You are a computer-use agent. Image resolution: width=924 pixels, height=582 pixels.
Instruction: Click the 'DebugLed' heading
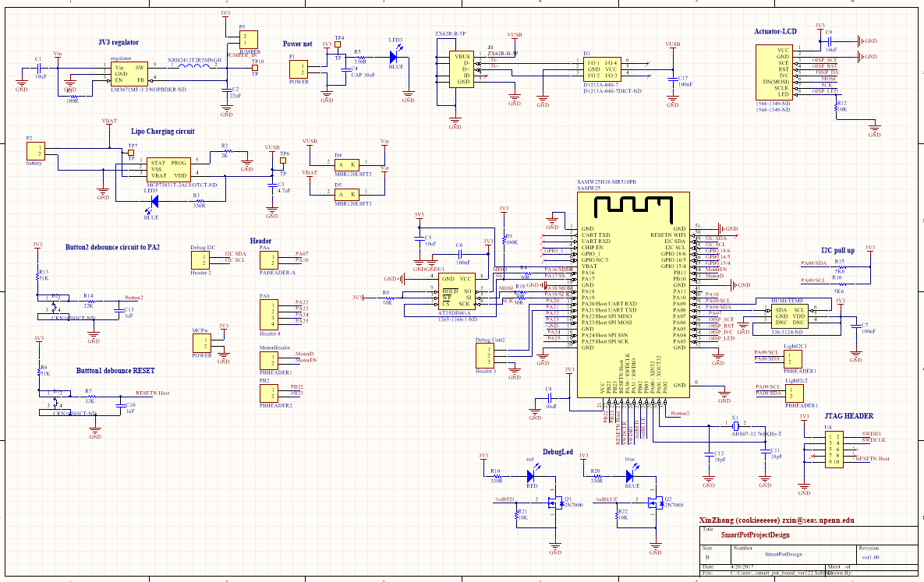coord(558,452)
